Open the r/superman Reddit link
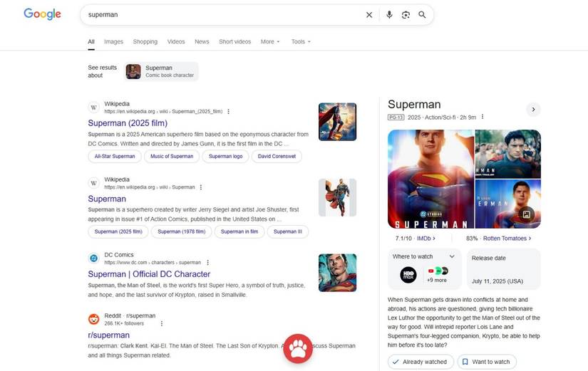Viewport: 588px width, 371px height. tap(109, 335)
